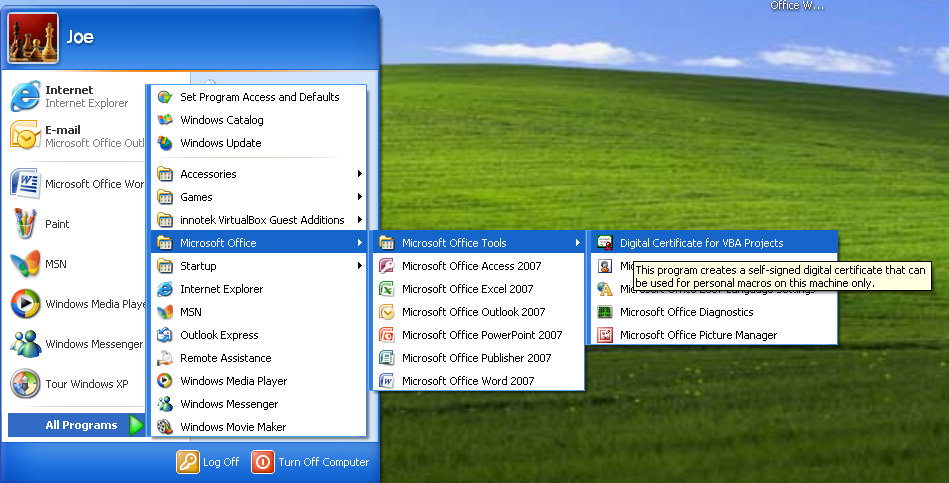This screenshot has width=949, height=483.
Task: Expand the Microsoft Office Tools submenu arrow
Action: pos(577,243)
